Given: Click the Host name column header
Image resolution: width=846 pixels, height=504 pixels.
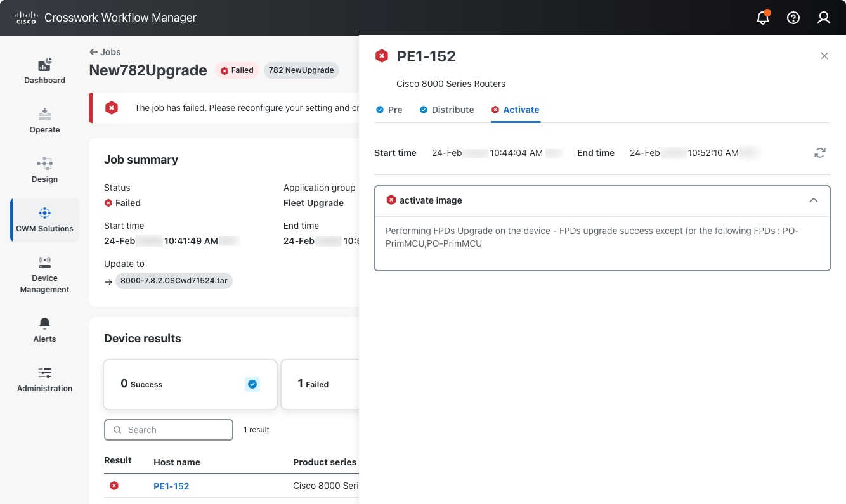Looking at the screenshot, I should coord(177,462).
